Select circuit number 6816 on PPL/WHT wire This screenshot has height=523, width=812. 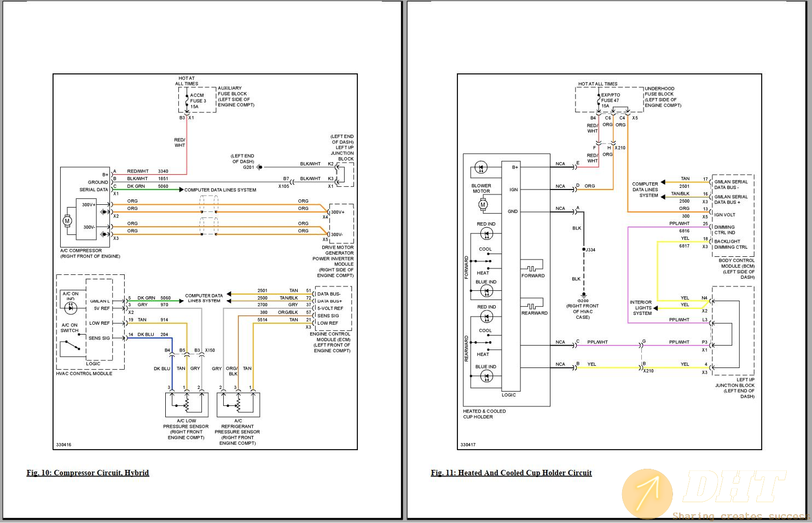click(685, 231)
